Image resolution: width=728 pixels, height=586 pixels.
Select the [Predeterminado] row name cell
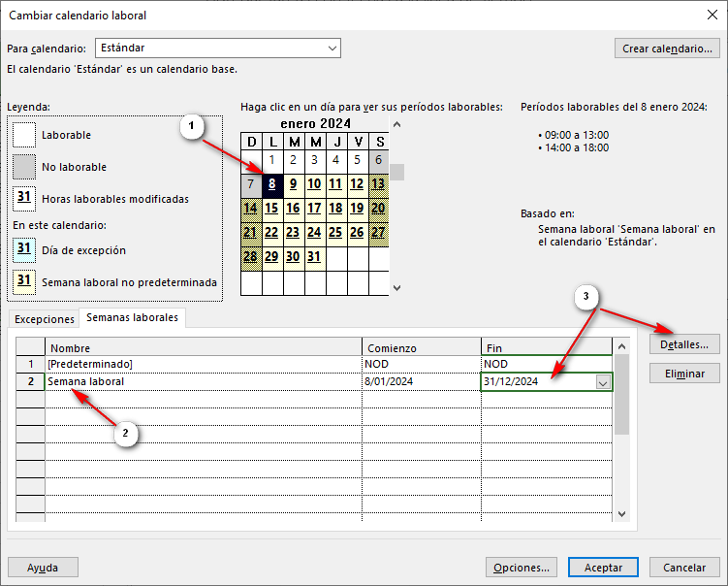(x=204, y=364)
